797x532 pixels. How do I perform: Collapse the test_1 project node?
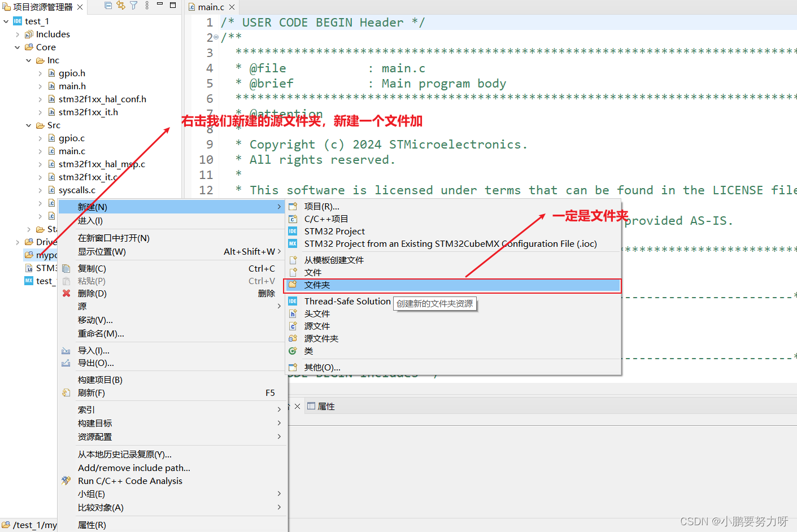tap(6, 21)
